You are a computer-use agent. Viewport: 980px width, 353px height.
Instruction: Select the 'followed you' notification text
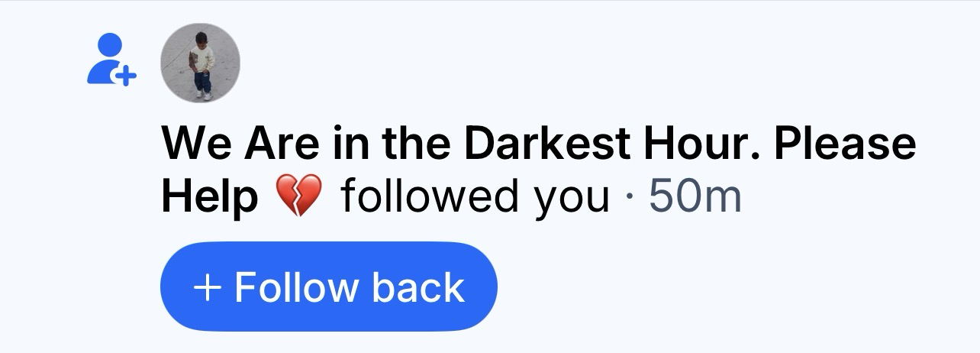tap(475, 197)
